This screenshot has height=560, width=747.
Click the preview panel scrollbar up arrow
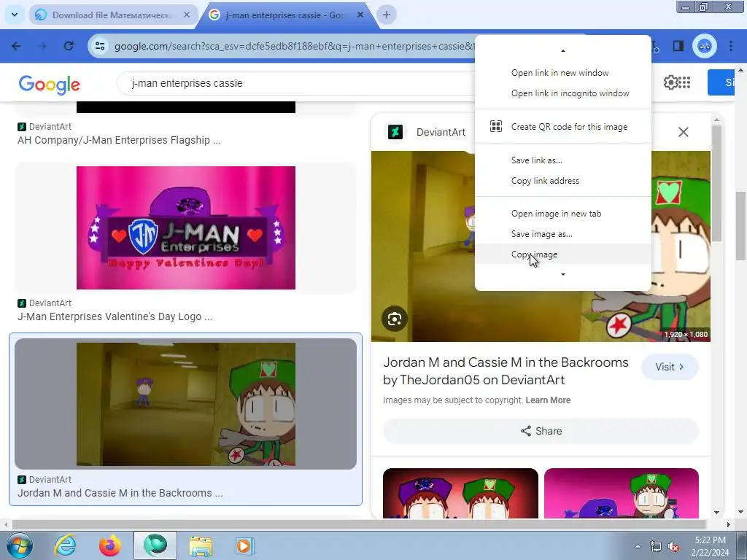pyautogui.click(x=716, y=120)
